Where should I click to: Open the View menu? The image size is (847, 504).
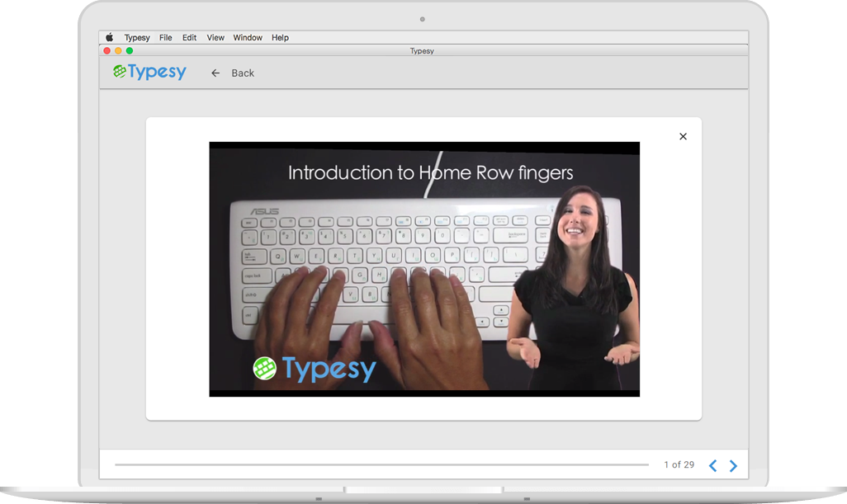(215, 37)
